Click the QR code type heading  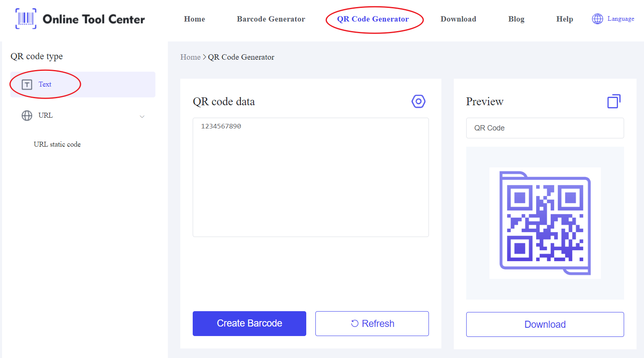(36, 56)
